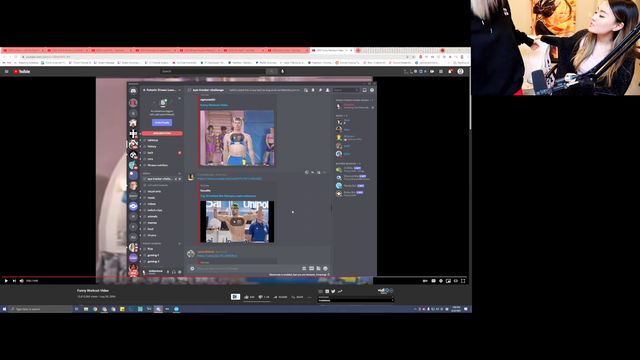Mute the YouTube player volume
This screenshot has height=360, width=640.
click(x=22, y=281)
